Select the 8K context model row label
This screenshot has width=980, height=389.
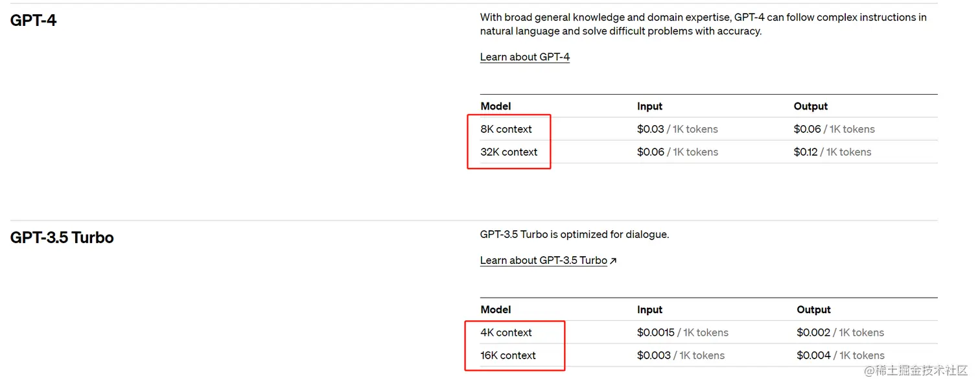tap(506, 129)
